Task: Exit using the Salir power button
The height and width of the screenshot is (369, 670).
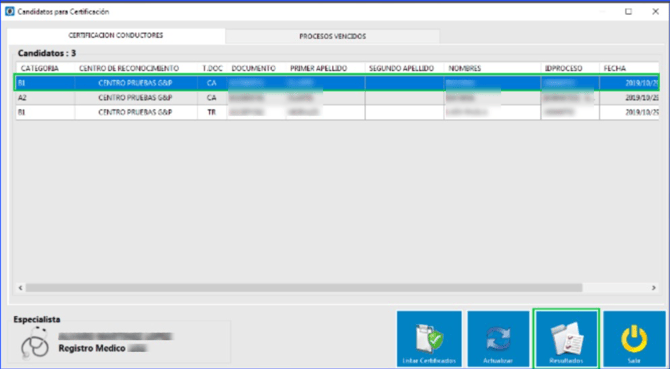Action: pyautogui.click(x=634, y=339)
